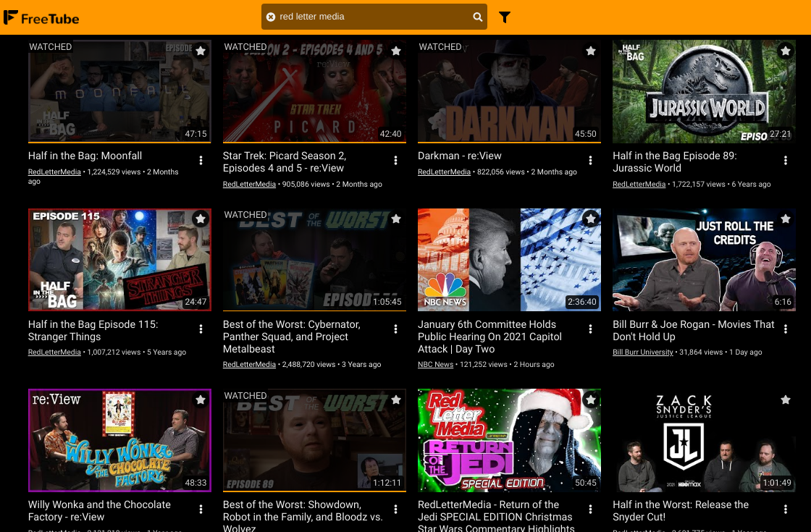811x532 pixels.
Task: Open title Half in the Bag Episode 89: Jurassic World
Action: click(675, 162)
